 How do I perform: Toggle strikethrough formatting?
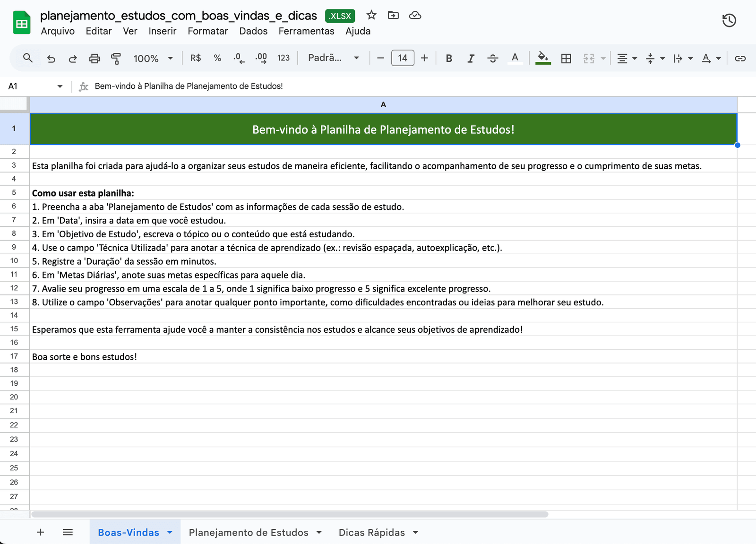click(x=493, y=58)
